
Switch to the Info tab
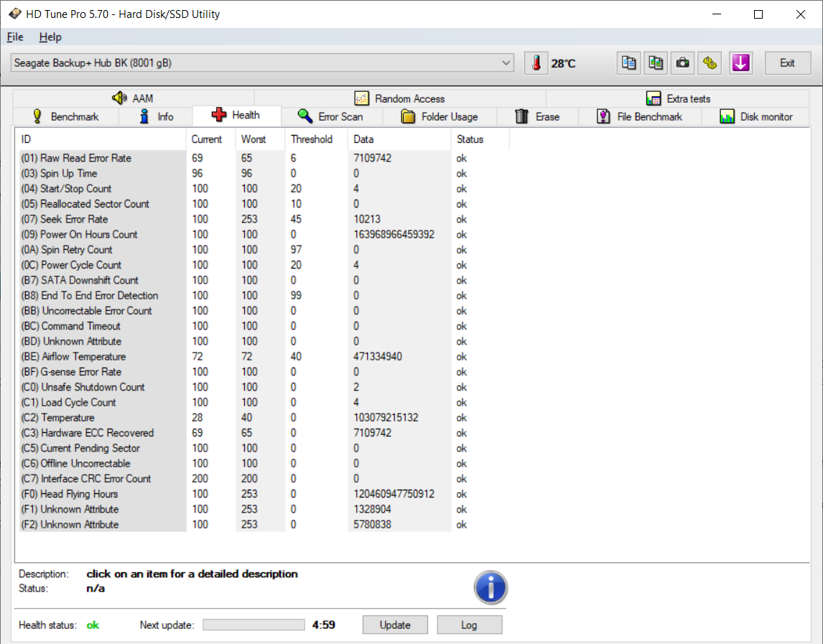point(156,116)
